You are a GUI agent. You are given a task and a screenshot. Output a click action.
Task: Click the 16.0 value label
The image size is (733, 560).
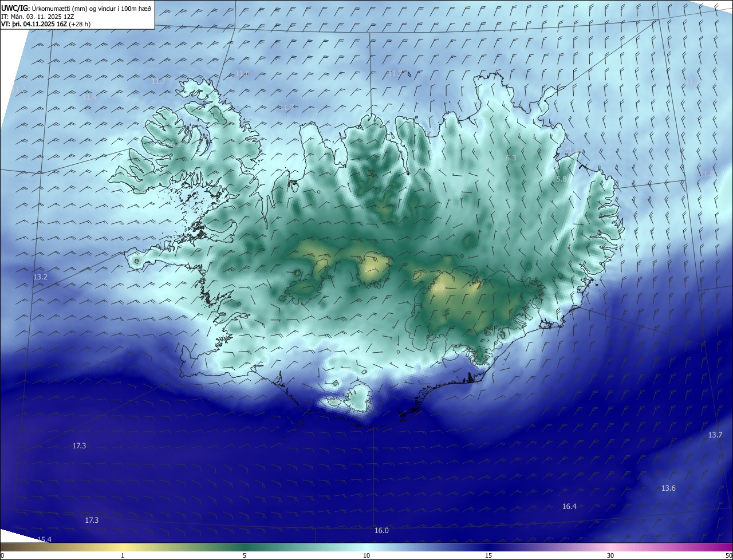(381, 531)
